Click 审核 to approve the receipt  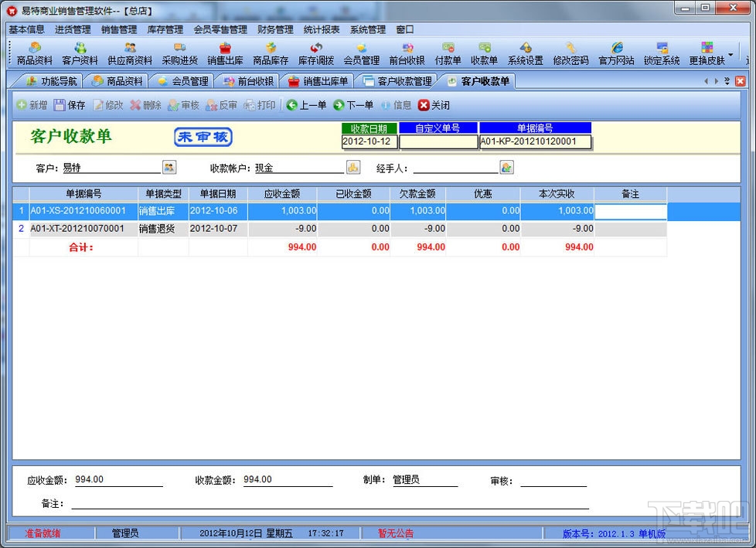tap(183, 105)
